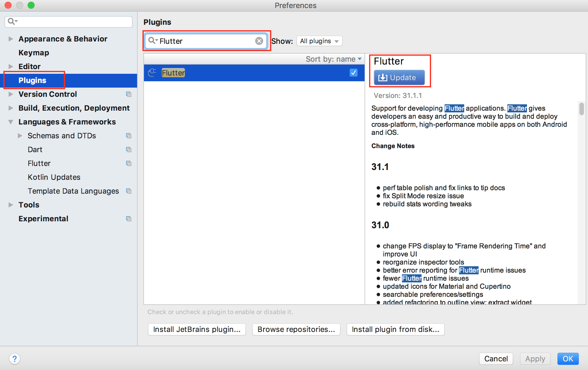Open the Show All plugins dropdown

pos(319,41)
